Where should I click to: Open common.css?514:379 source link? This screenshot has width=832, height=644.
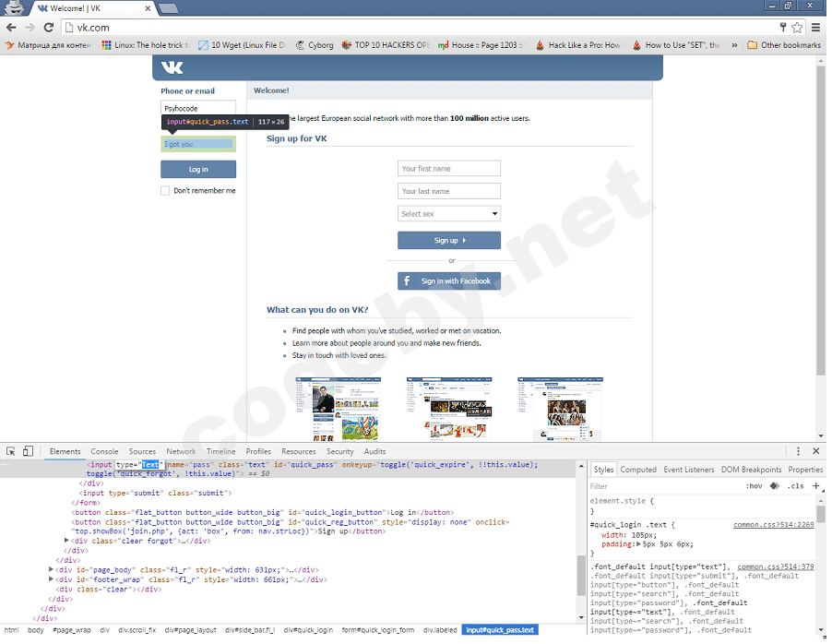click(x=775, y=566)
